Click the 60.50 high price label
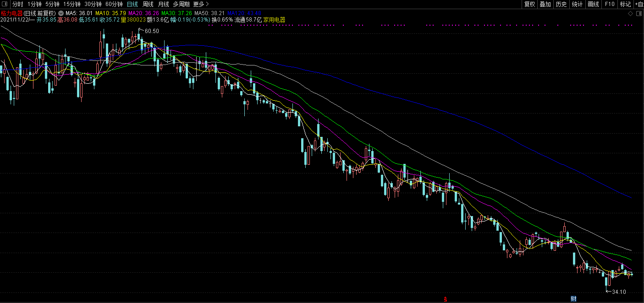The width and height of the screenshot is (644, 303). tap(152, 31)
